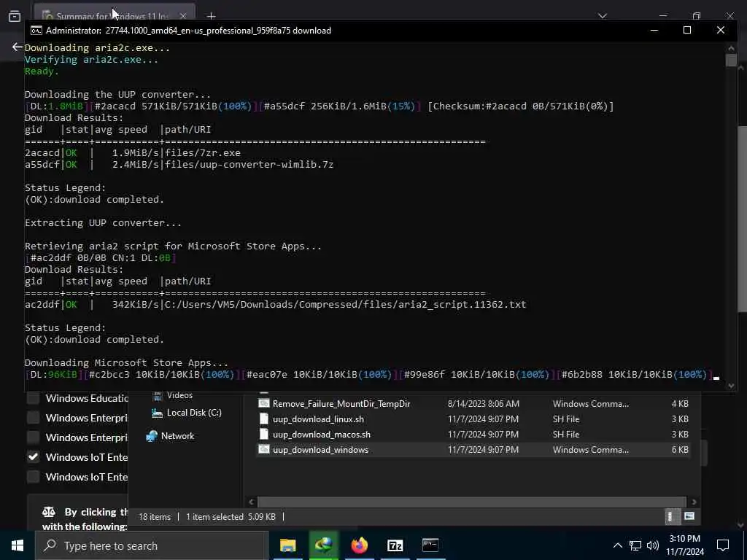
Task: Open the browser new tab plus button
Action: [x=211, y=16]
